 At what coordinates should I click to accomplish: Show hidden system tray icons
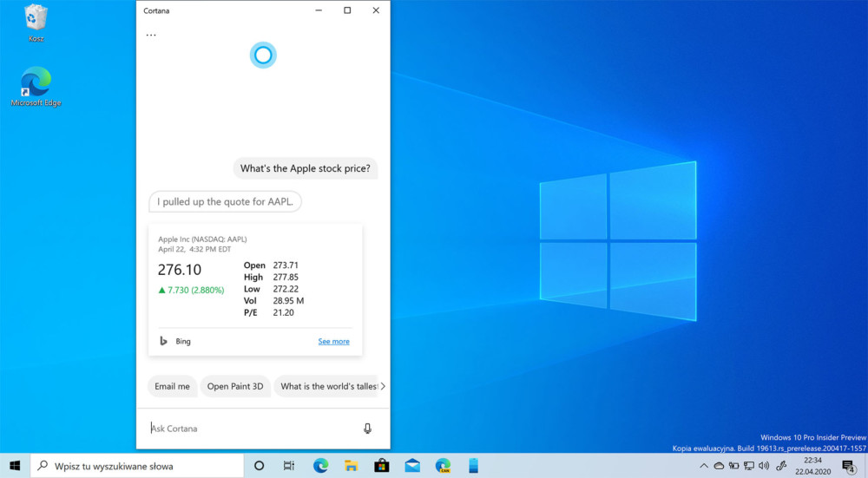coord(704,466)
